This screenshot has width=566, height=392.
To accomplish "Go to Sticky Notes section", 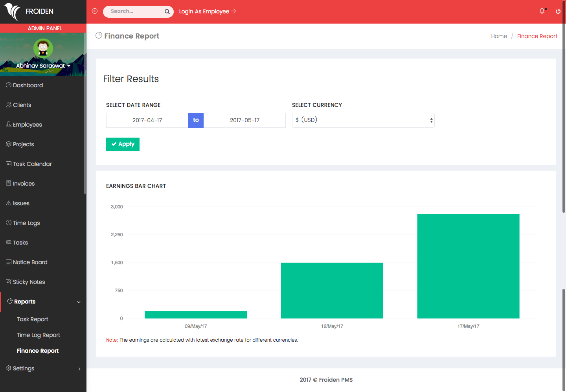I will coord(29,282).
